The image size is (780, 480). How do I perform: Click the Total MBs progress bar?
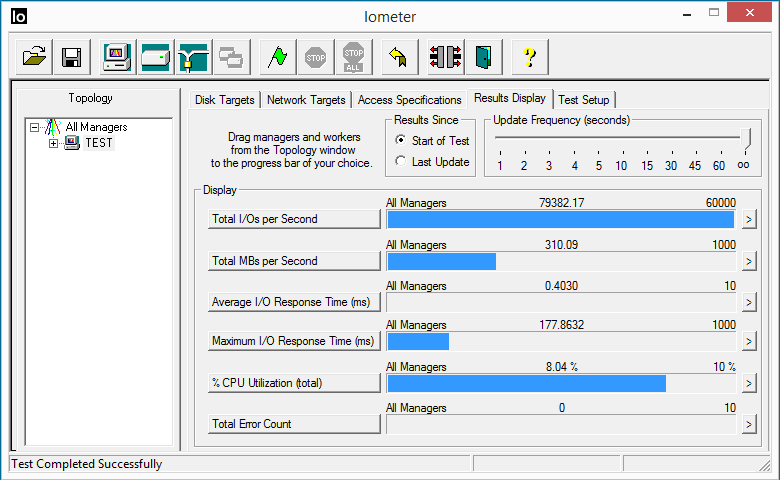(561, 261)
